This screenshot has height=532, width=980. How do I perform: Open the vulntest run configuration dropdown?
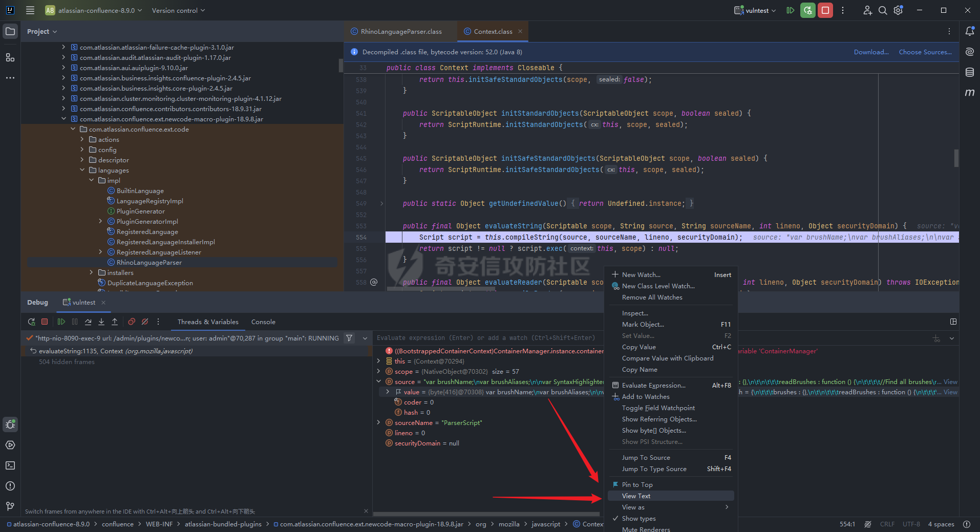pos(755,10)
